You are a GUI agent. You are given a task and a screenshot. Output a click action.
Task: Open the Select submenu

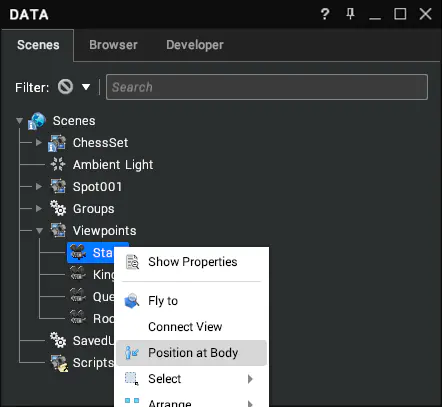[192, 379]
